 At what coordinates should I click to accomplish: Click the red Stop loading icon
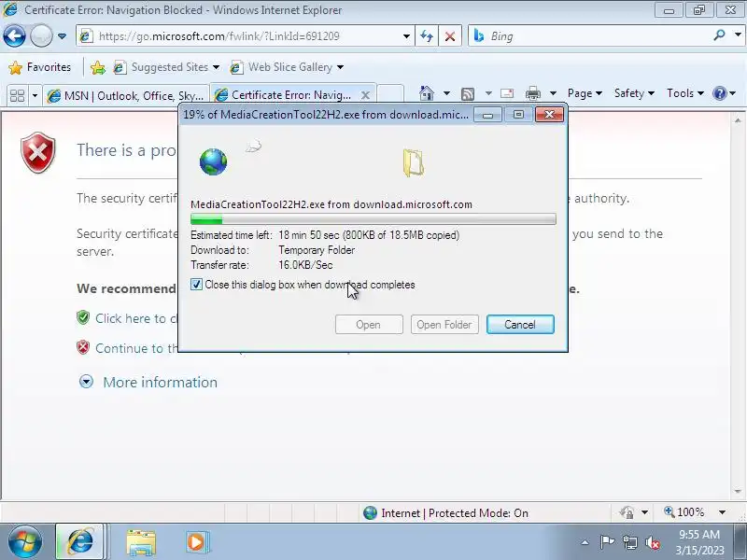450,36
